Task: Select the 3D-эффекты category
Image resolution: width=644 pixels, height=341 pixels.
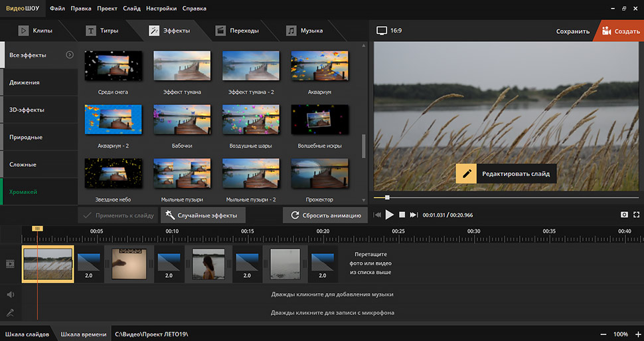Action: pyautogui.click(x=39, y=110)
